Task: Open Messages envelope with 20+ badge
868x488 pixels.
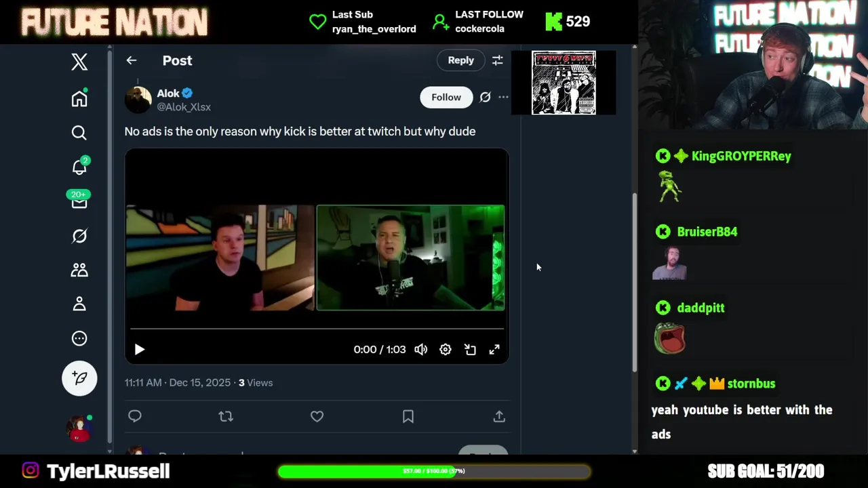Action: point(79,201)
